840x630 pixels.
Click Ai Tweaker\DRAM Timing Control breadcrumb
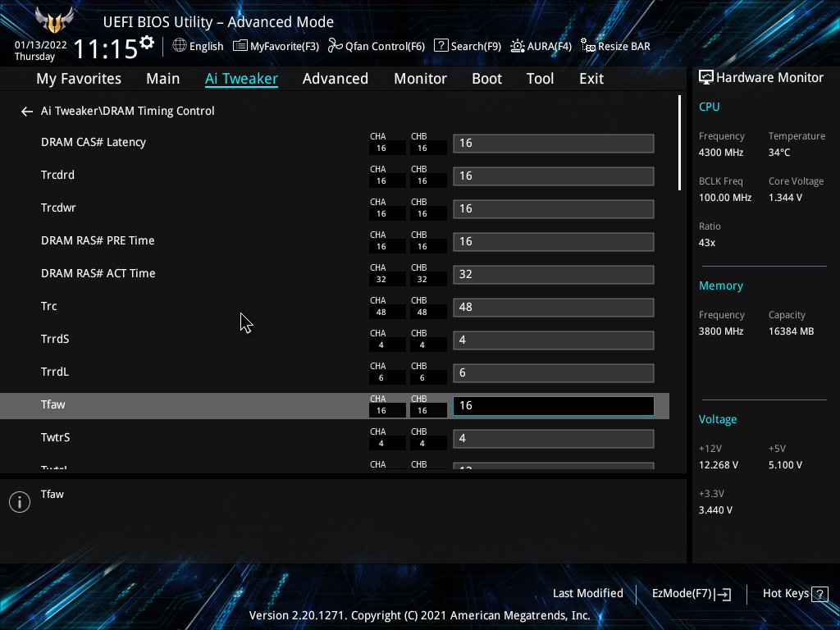pos(127,111)
